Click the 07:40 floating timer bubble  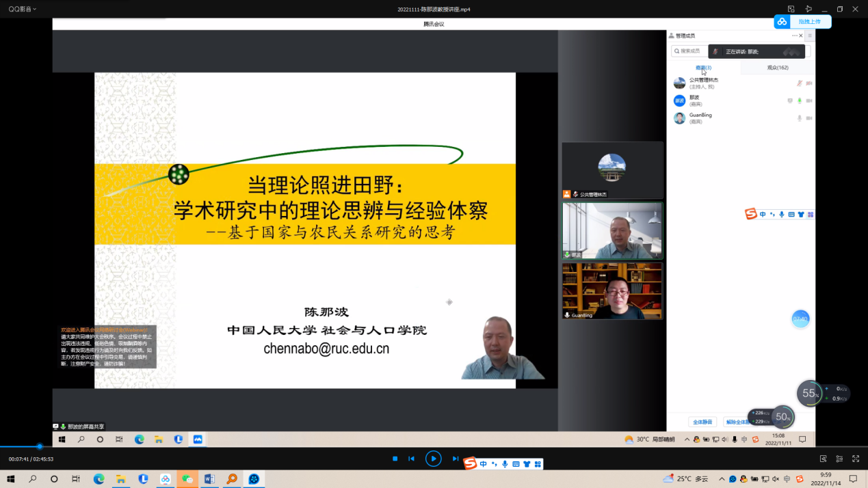pyautogui.click(x=800, y=318)
